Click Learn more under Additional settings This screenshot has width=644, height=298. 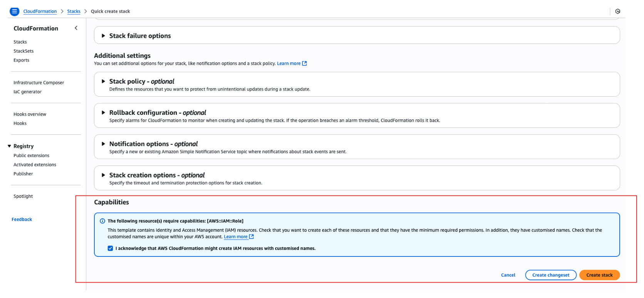pos(289,64)
